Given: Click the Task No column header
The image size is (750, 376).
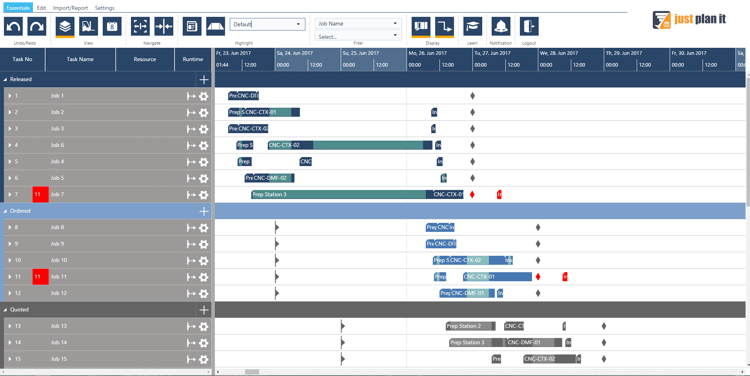Looking at the screenshot, I should click(x=22, y=59).
